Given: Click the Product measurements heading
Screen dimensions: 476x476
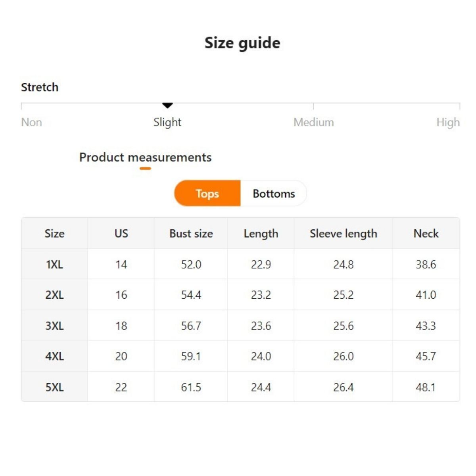Looking at the screenshot, I should [x=145, y=157].
